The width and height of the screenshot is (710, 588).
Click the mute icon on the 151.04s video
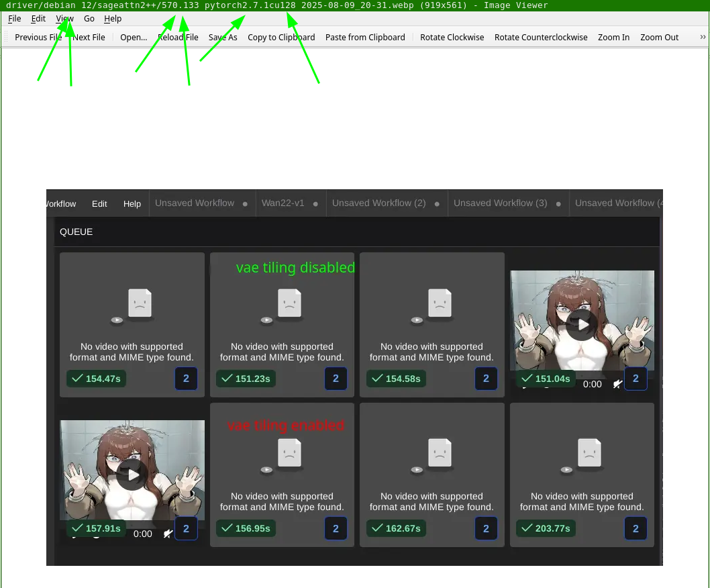(617, 384)
